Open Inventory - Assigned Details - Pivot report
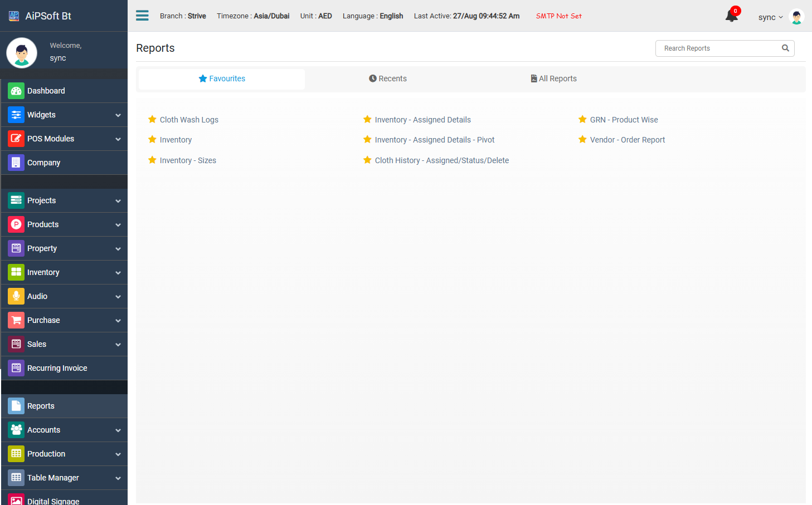The image size is (812, 505). coord(434,140)
